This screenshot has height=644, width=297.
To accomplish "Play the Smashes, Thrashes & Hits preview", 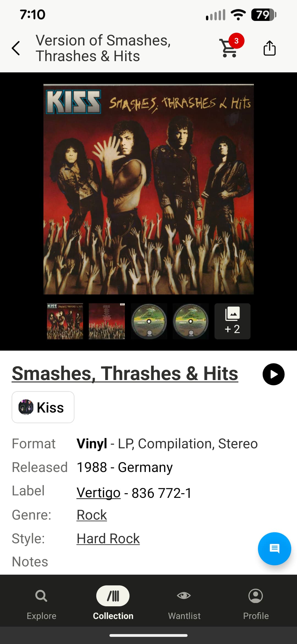I will pos(273,374).
